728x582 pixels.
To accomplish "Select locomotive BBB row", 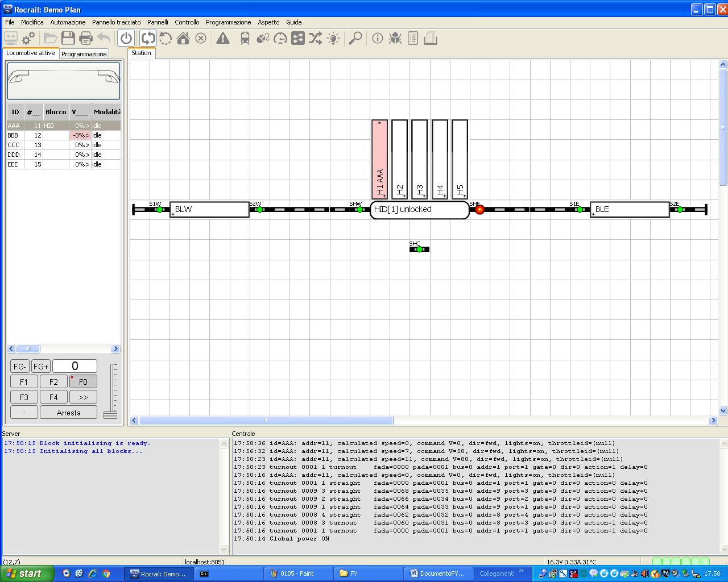I will [64, 135].
